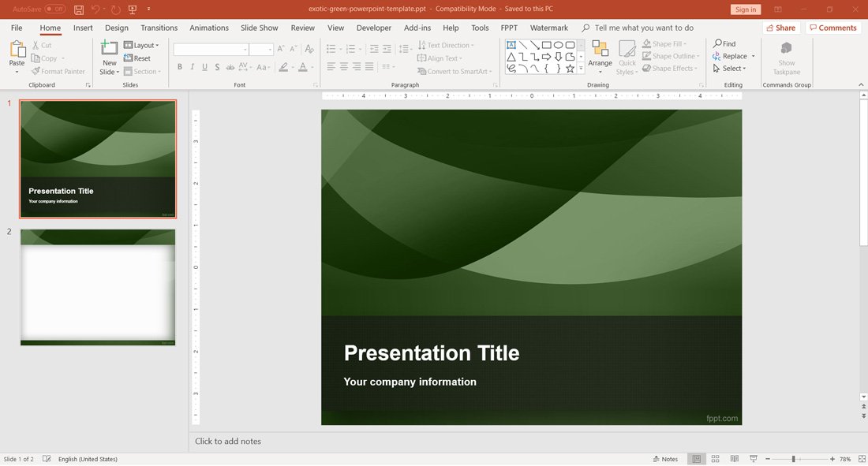
Task: Adjust the zoom slider in status bar
Action: point(794,459)
